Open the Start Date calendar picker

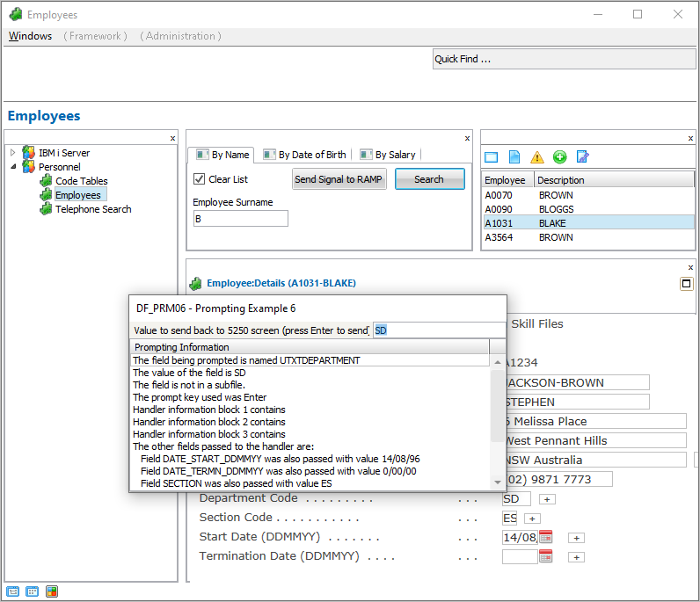(545, 537)
